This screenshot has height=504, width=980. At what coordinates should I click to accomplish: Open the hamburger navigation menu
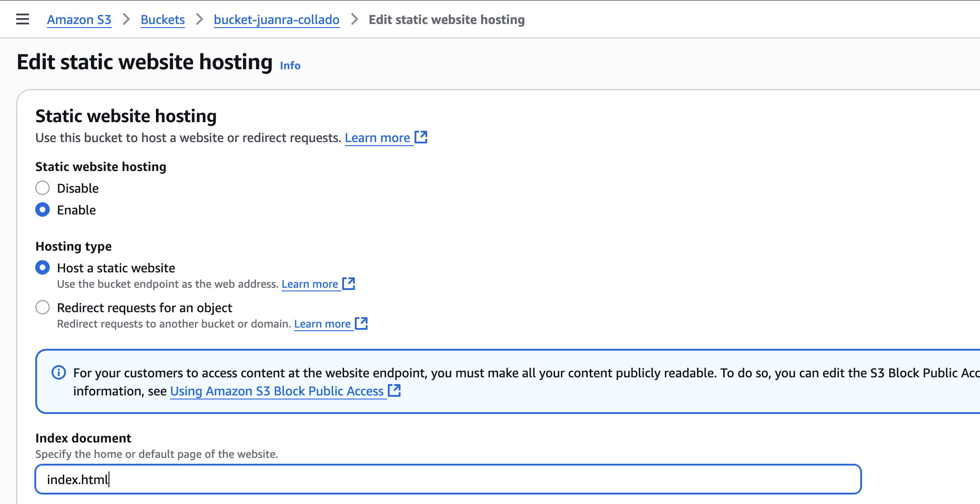22,19
